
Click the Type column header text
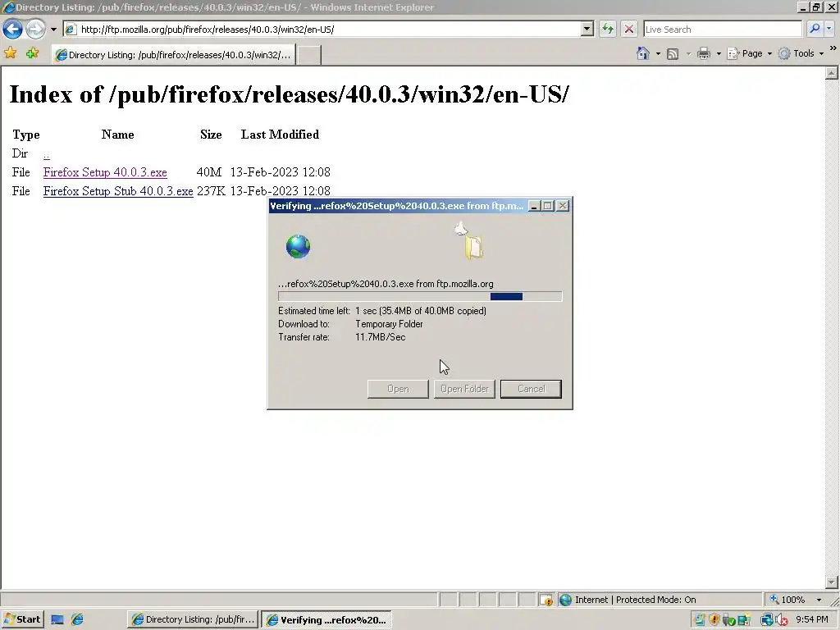(25, 135)
